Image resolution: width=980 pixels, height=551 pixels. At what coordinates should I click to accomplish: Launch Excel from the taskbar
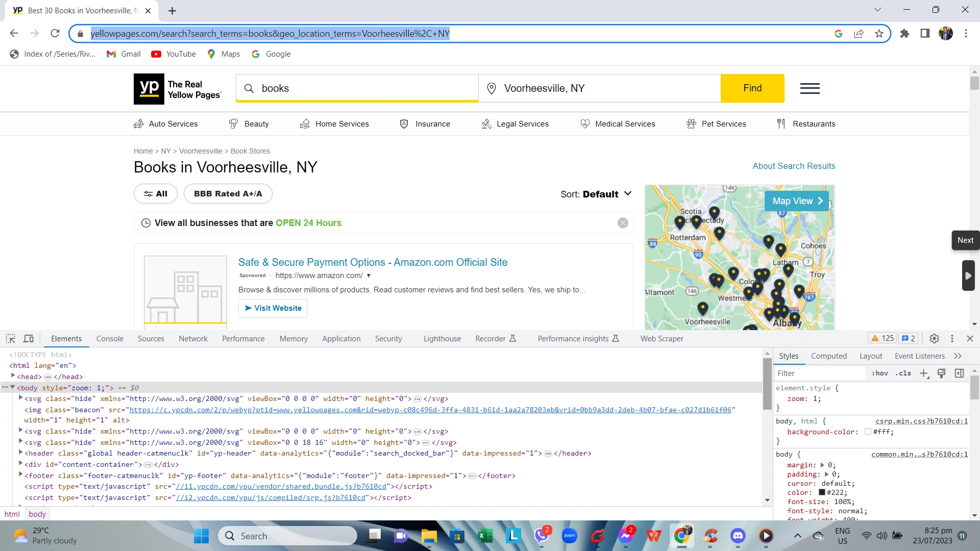(x=485, y=536)
